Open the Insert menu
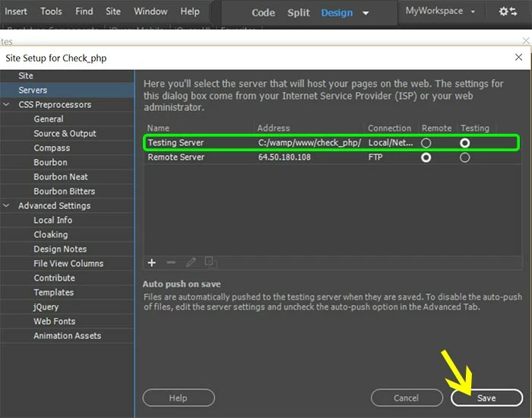Image resolution: width=532 pixels, height=418 pixels. pos(16,11)
